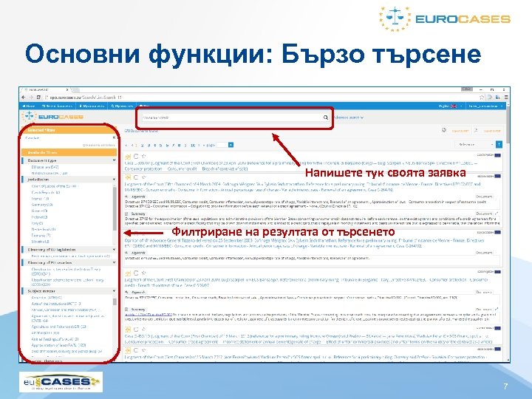Go to results page 10
Image resolution: width=532 pixels, height=399 pixels.
tap(193, 146)
